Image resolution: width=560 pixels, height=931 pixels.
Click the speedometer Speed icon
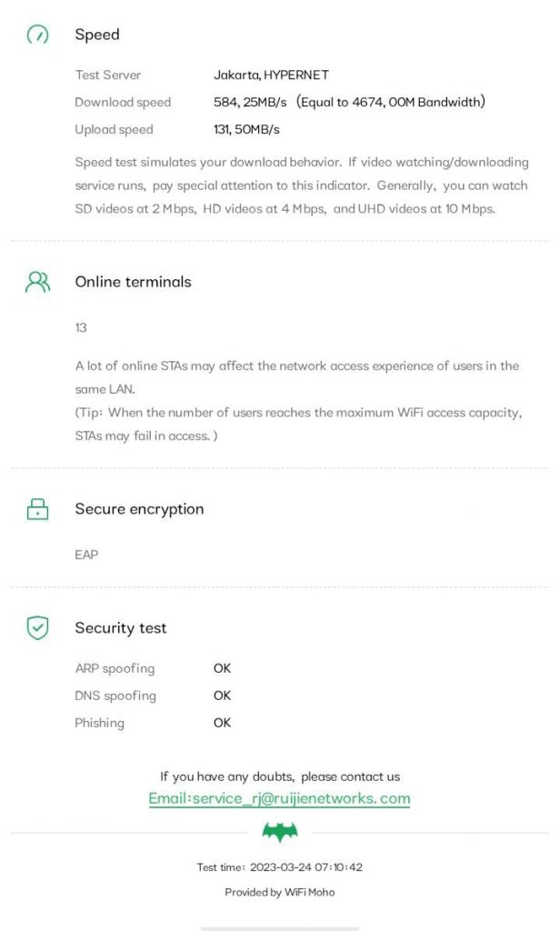pyautogui.click(x=37, y=35)
